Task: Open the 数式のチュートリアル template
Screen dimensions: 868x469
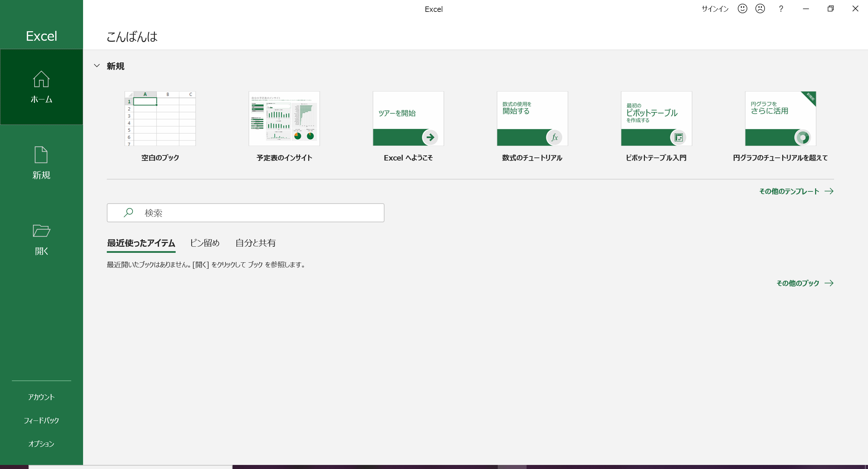Action: coord(532,126)
